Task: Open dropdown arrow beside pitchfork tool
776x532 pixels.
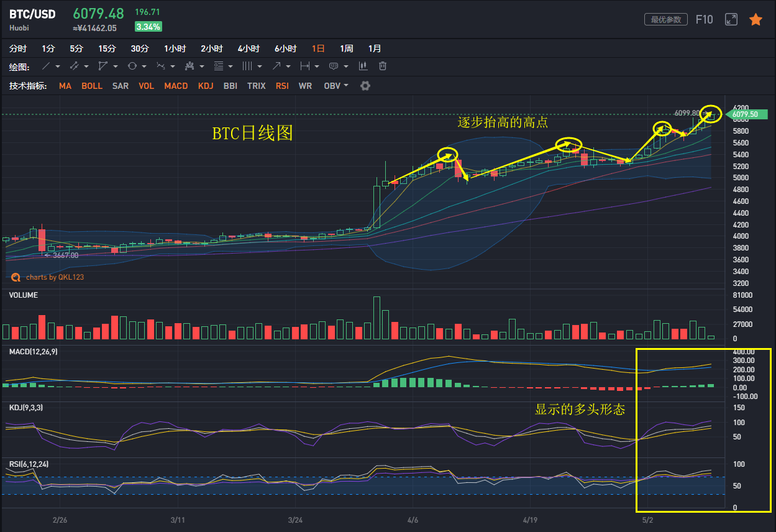Action: pyautogui.click(x=202, y=66)
